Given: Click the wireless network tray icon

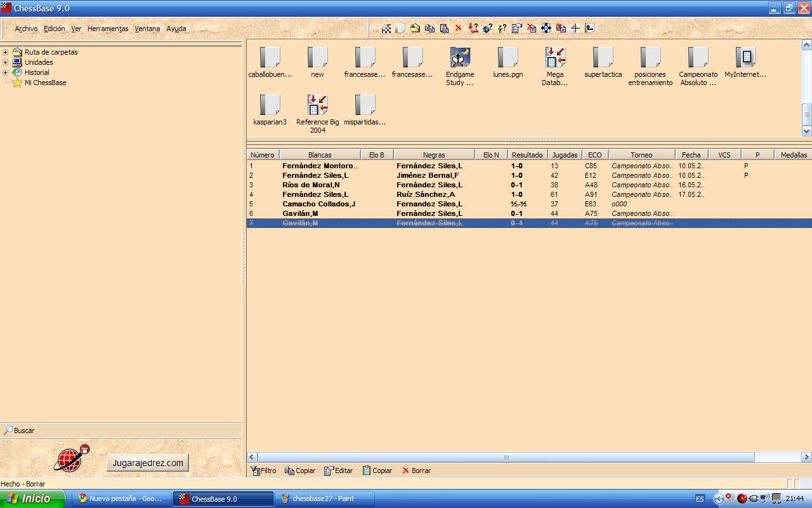Looking at the screenshot, I should [x=764, y=498].
